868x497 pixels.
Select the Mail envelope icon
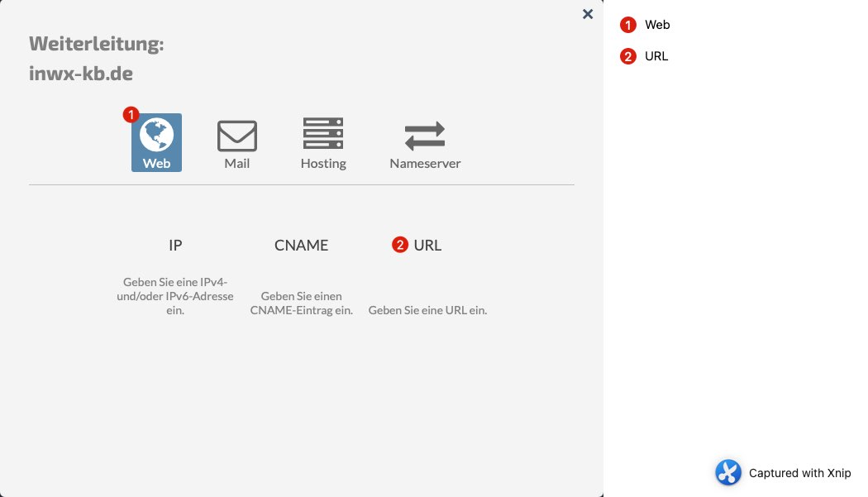click(237, 136)
